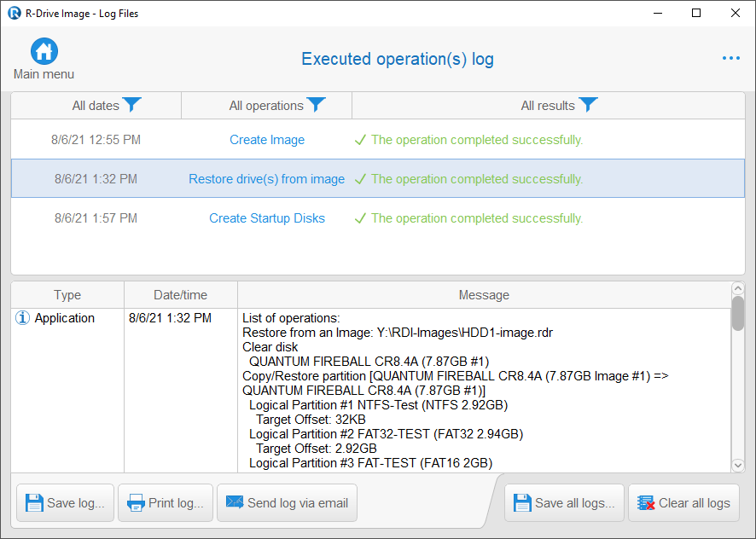This screenshot has width=756, height=539.
Task: Click Send log via email button
Action: click(287, 503)
